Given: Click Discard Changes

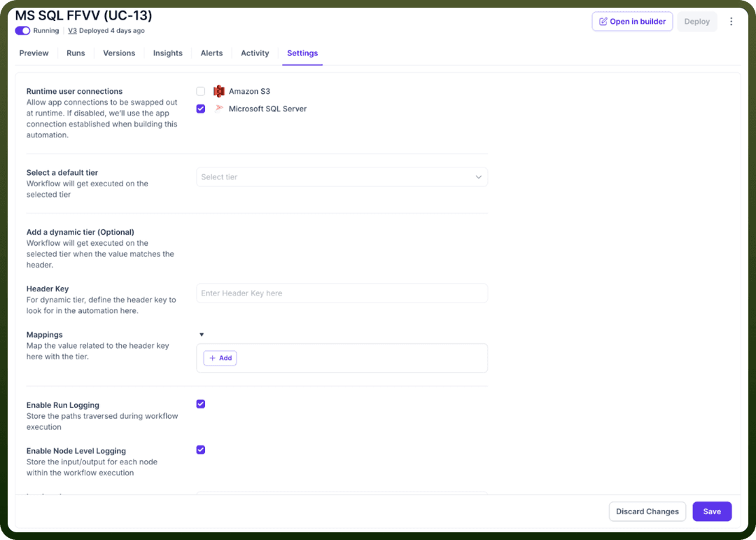Looking at the screenshot, I should point(647,511).
